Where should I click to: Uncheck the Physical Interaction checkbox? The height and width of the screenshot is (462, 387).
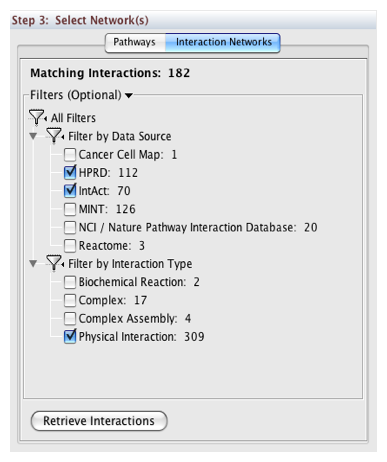(70, 336)
